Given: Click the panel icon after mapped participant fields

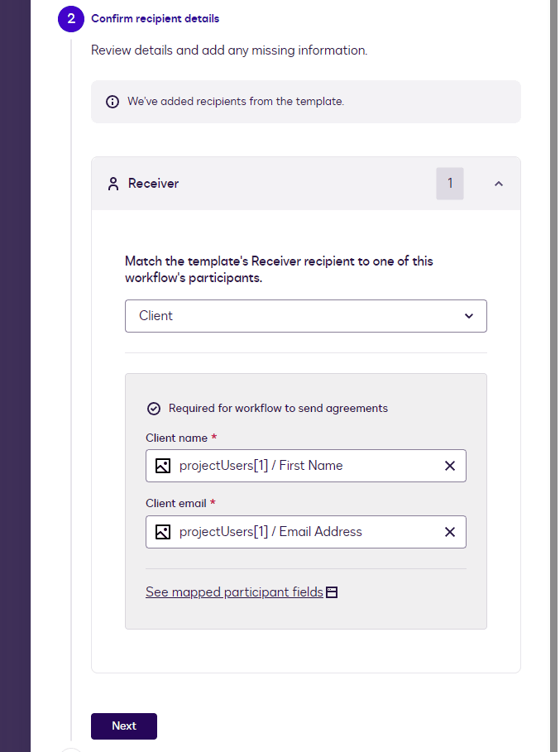Looking at the screenshot, I should pos(332,592).
